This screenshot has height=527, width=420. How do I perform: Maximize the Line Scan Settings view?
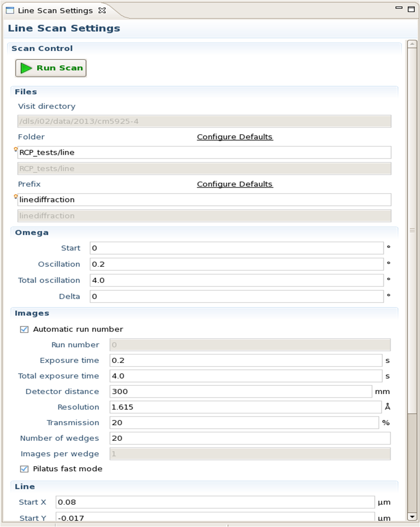pos(411,9)
